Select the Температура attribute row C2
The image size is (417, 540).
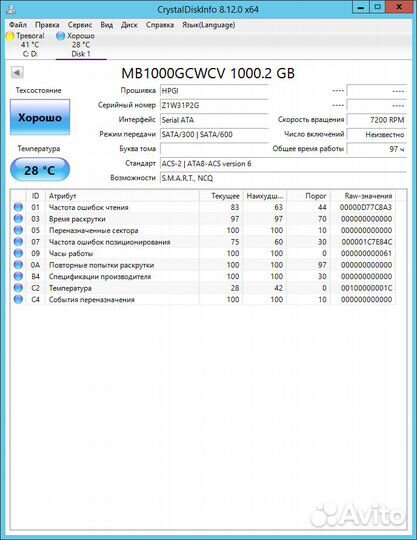(x=204, y=288)
